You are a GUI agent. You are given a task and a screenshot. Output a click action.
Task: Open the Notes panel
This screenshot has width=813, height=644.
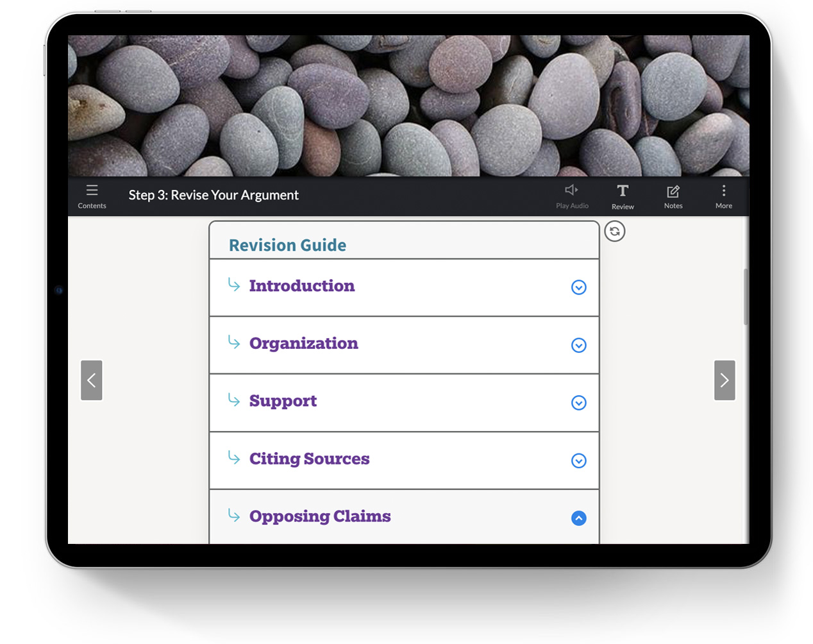[x=673, y=196]
